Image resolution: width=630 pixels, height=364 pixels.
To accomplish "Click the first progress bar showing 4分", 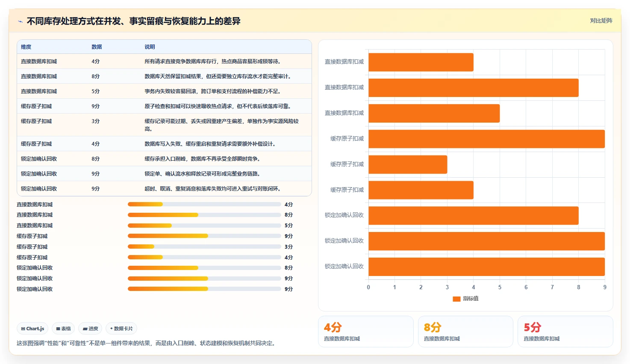I will click(204, 204).
